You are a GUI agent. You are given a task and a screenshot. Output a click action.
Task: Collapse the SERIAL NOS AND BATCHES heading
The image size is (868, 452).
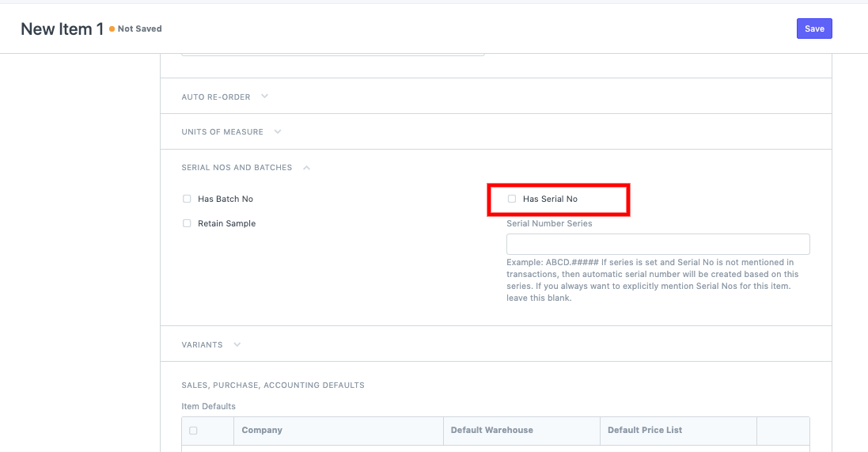237,168
